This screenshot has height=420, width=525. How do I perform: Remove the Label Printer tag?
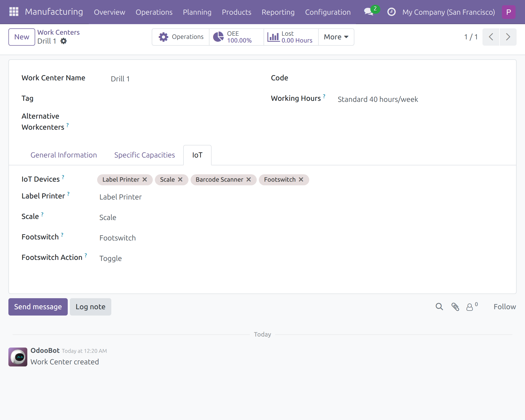145,180
